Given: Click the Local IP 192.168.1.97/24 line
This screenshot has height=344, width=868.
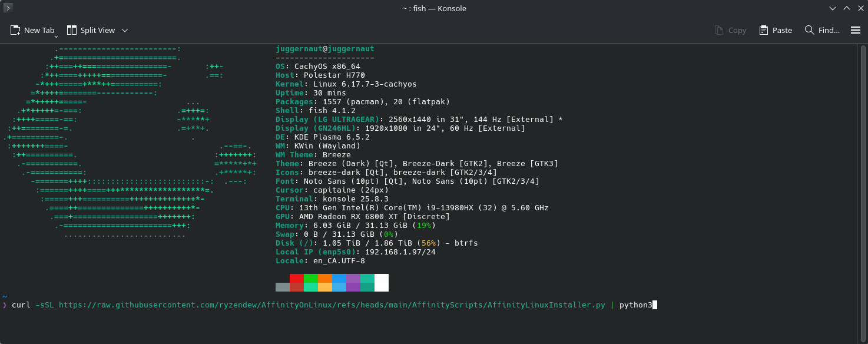Looking at the screenshot, I should (356, 252).
